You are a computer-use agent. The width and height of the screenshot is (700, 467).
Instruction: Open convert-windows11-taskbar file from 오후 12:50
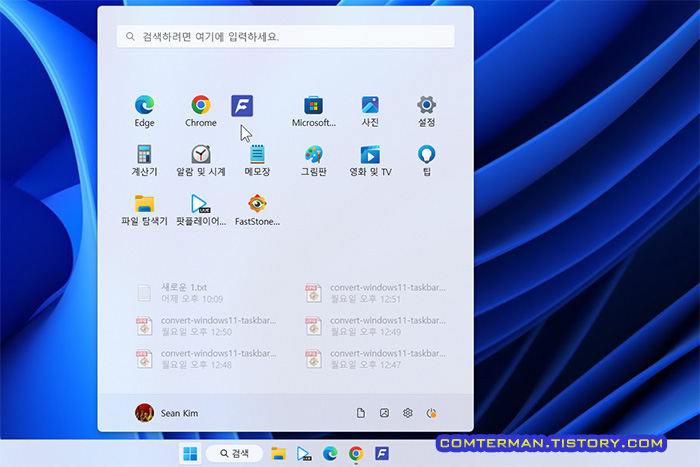pos(206,326)
